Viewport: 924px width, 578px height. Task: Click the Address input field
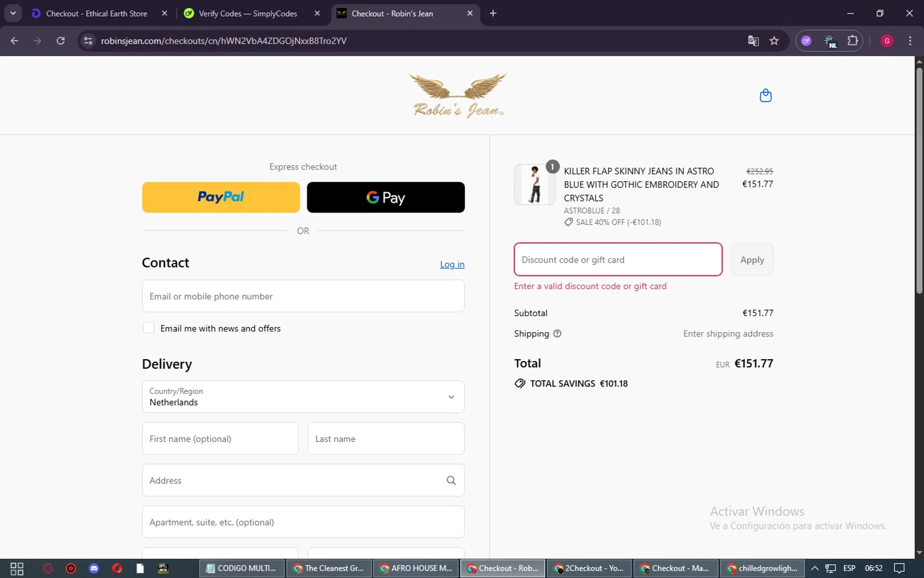coord(303,481)
